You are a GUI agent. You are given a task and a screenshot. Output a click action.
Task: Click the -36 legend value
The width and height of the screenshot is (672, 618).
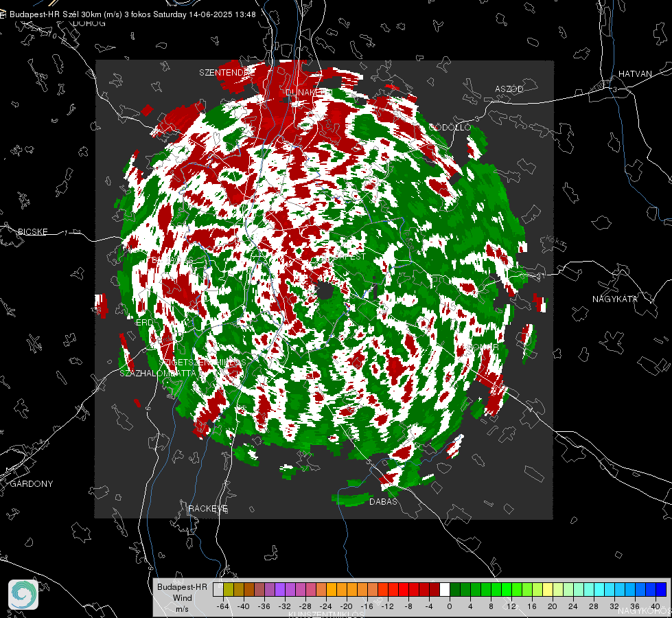[x=264, y=606]
